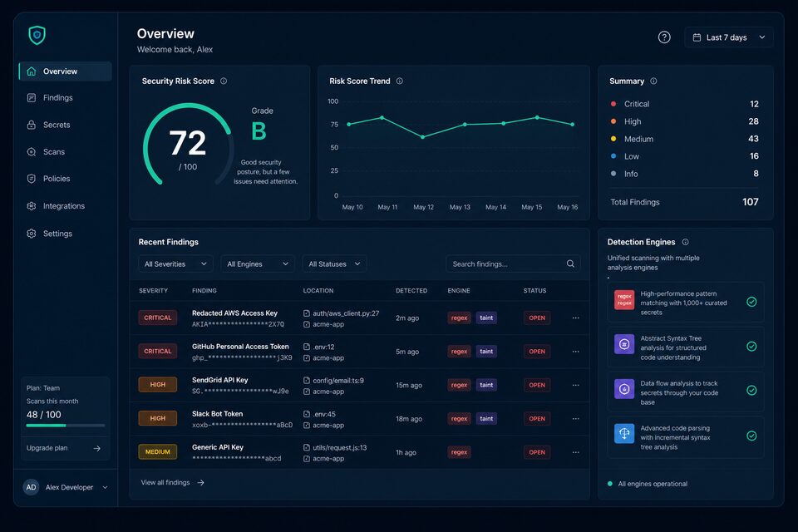This screenshot has width=798, height=532.
Task: Click the 72 risk score gauge
Action: (188, 145)
